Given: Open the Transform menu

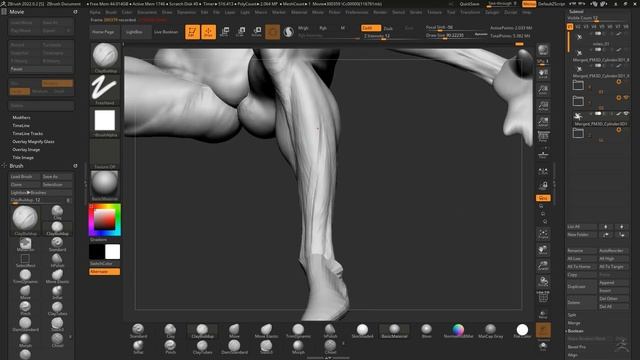Looking at the screenshot, I should [x=470, y=12].
